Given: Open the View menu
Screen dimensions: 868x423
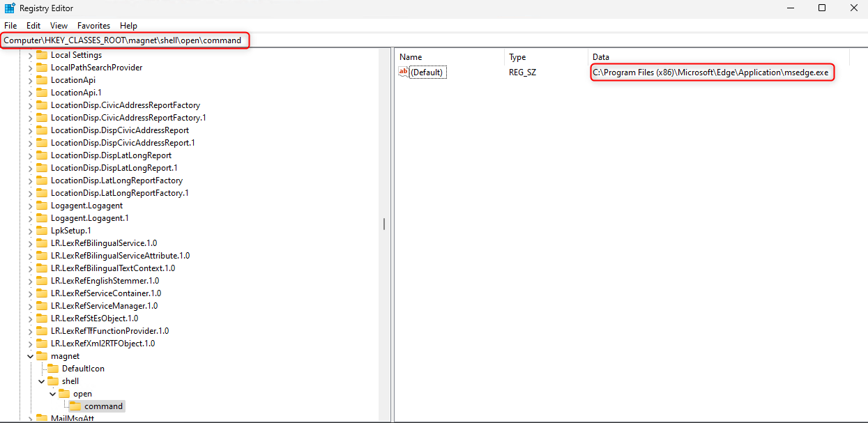Looking at the screenshot, I should 59,25.
